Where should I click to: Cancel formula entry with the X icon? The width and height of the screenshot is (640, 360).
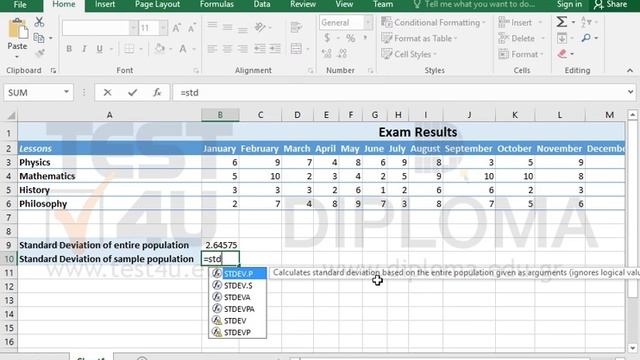(107, 93)
